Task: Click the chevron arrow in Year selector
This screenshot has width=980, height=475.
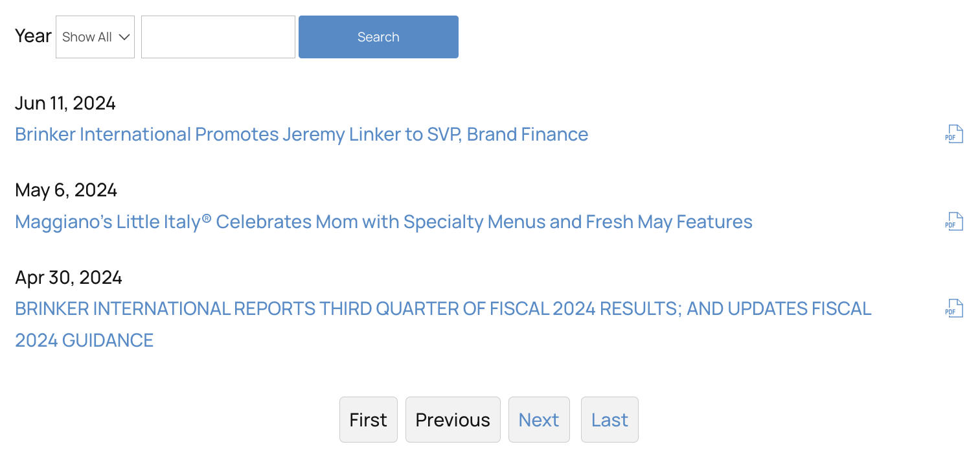Action: pyautogui.click(x=125, y=37)
